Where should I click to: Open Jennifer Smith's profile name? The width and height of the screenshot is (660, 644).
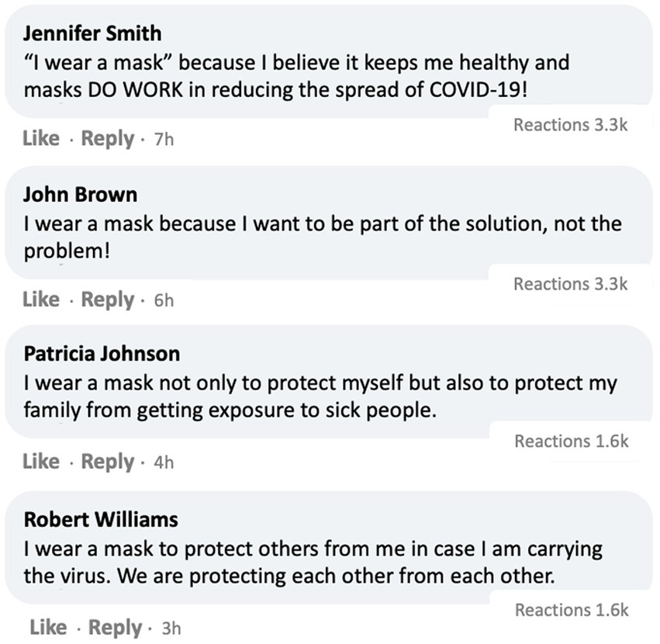click(92, 33)
